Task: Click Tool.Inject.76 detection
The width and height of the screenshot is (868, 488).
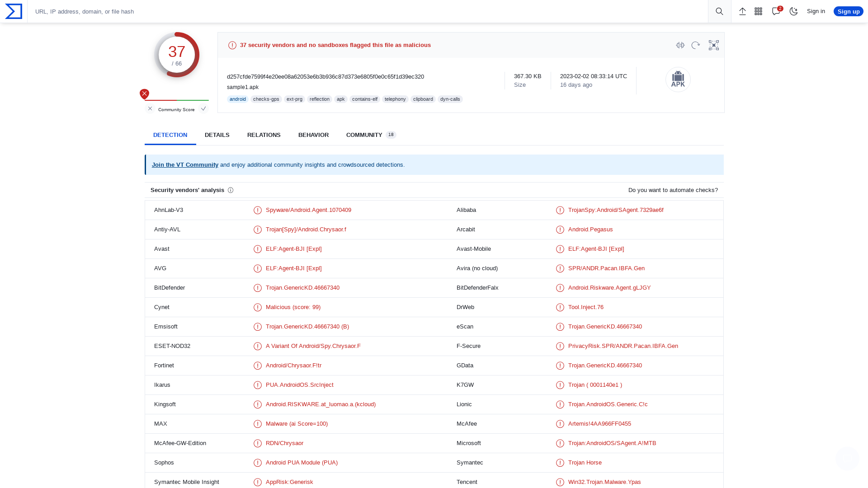Action: (586, 307)
